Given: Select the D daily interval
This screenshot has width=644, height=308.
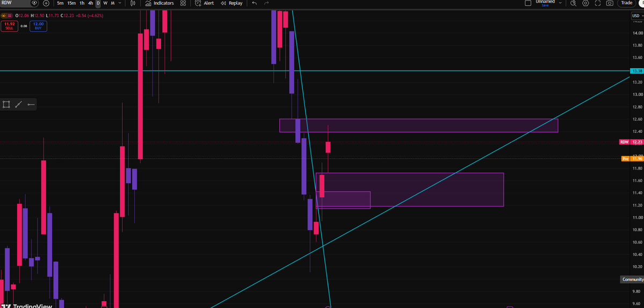Looking at the screenshot, I should click(x=98, y=3).
